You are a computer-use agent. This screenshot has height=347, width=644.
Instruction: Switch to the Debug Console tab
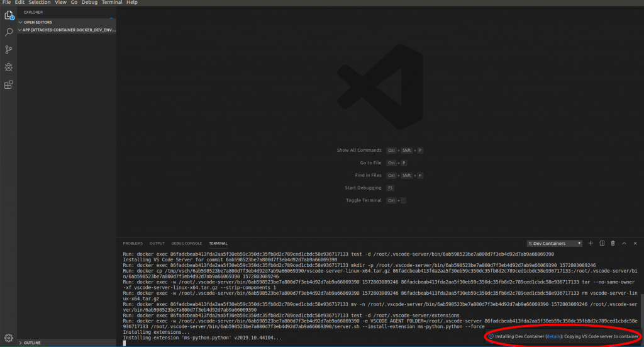[x=186, y=243]
